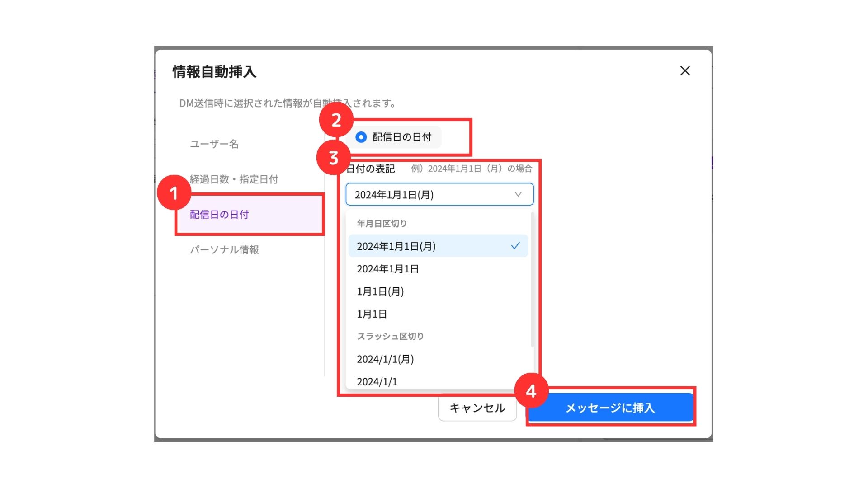Close the 情報自動挿入 dialog with X
This screenshot has width=868, height=488.
[685, 70]
